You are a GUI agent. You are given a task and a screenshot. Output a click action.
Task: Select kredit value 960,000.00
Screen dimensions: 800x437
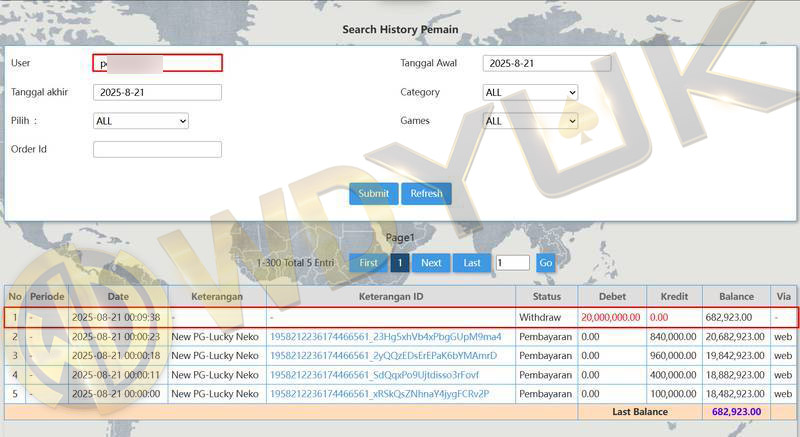(x=673, y=355)
